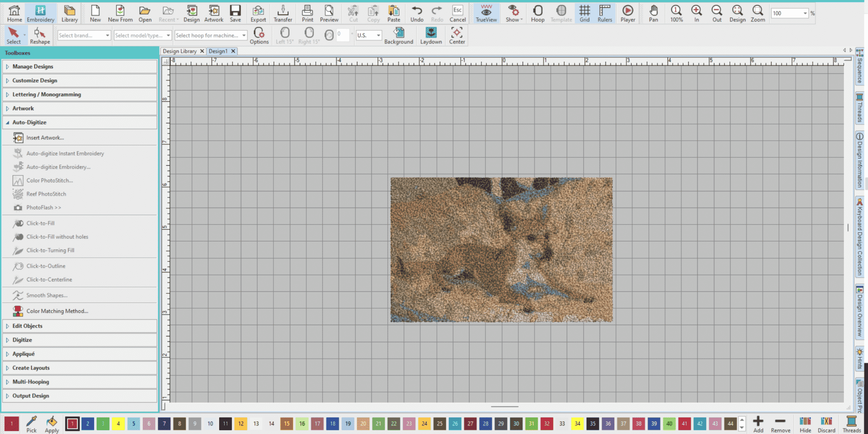Select orange color swatch 12

[241, 423]
